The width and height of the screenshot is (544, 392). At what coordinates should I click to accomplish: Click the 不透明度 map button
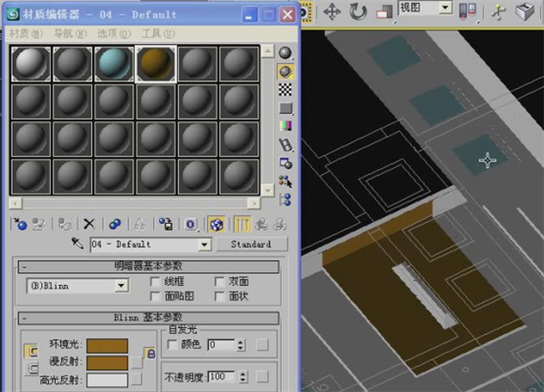pos(262,376)
